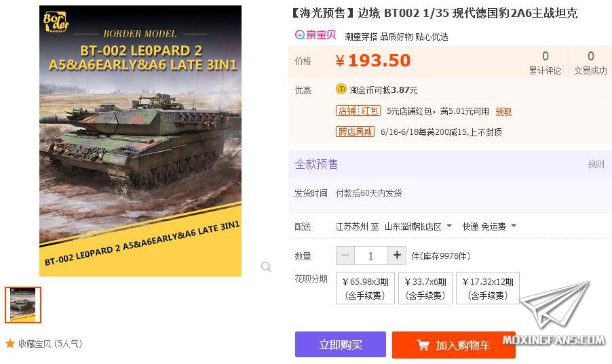The image size is (612, 364).
Task: Open the 累计评论 reviews count
Action: [546, 63]
